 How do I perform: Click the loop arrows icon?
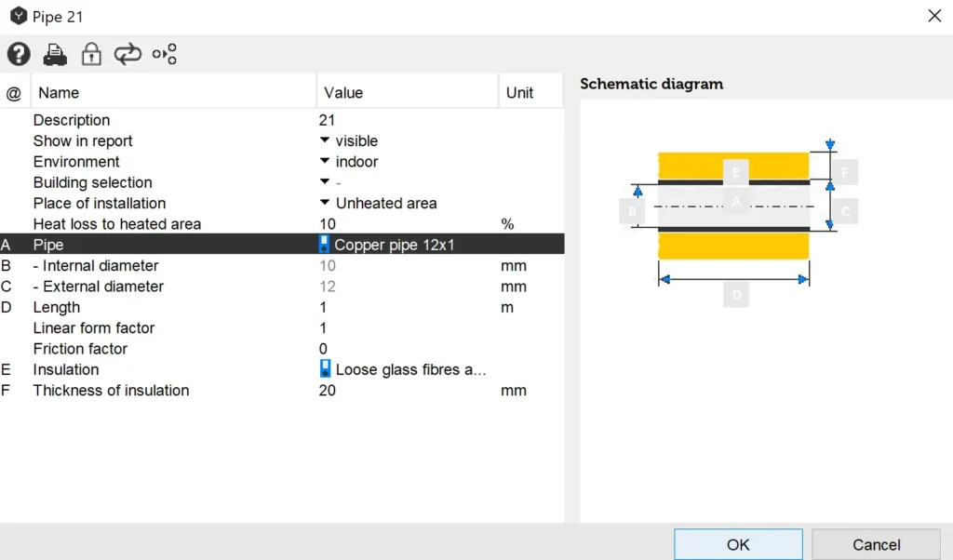tap(128, 55)
